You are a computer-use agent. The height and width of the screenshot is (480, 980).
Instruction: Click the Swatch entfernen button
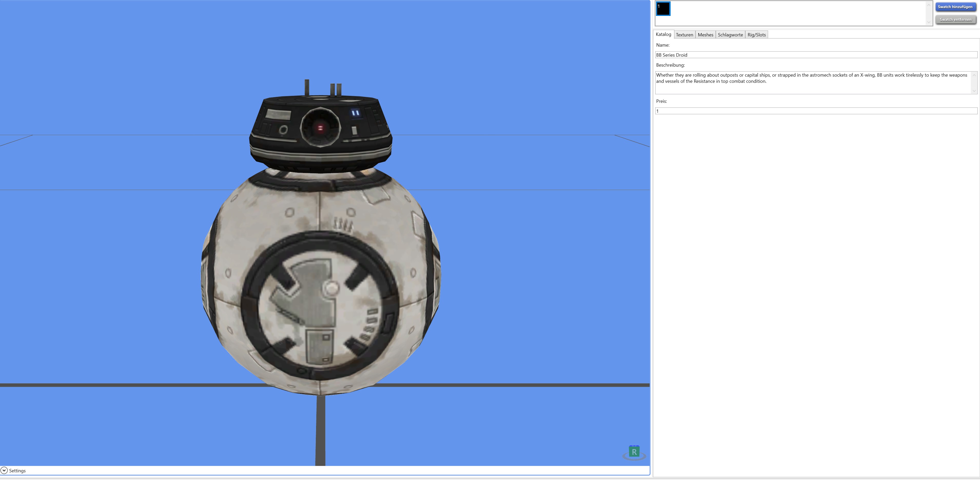point(955,20)
